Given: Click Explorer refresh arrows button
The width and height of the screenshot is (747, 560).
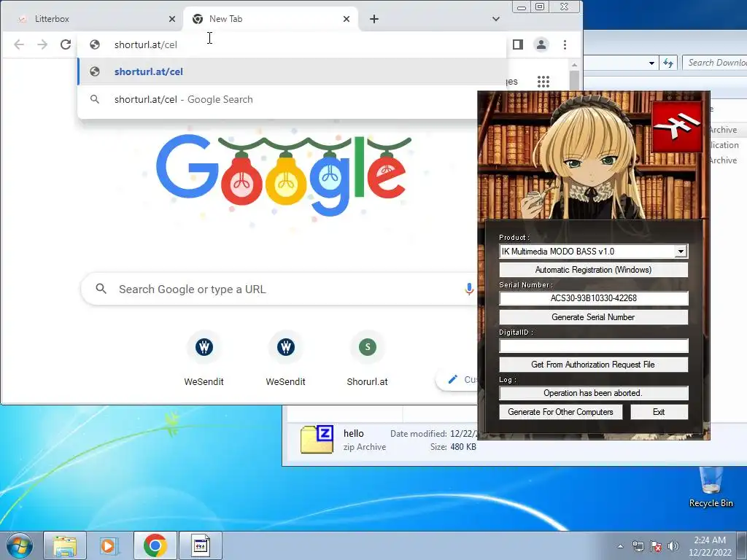Looking at the screenshot, I should pyautogui.click(x=668, y=63).
